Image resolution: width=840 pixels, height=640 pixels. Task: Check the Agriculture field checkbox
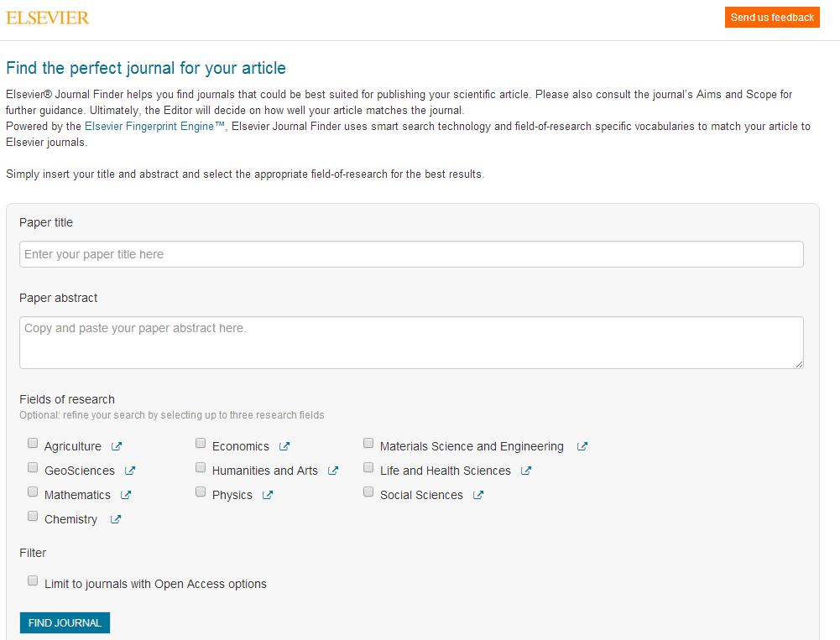point(33,443)
